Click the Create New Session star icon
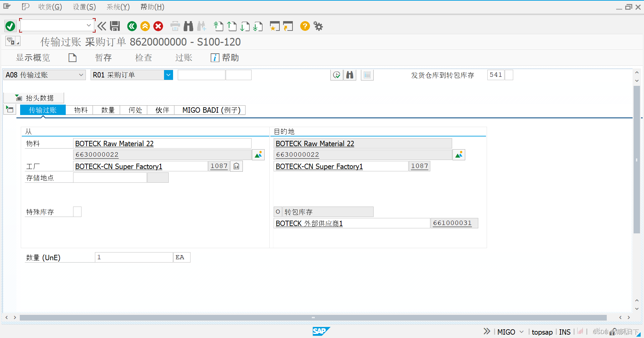Viewport: 644px width, 338px height. 275,26
